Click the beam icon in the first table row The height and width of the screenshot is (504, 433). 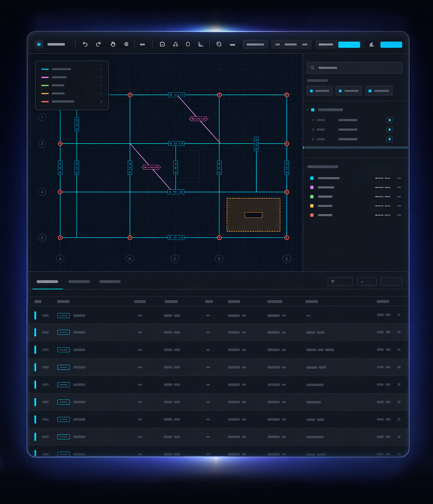coord(64,316)
